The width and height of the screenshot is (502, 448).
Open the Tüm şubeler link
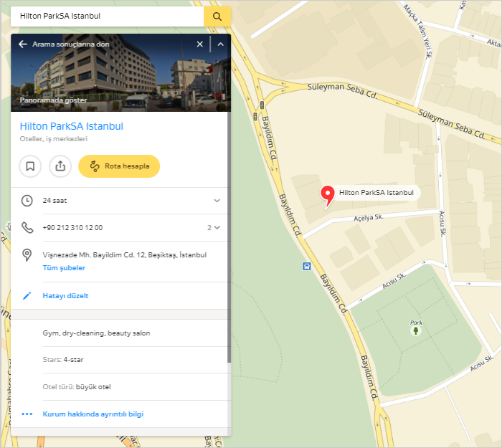click(x=64, y=268)
